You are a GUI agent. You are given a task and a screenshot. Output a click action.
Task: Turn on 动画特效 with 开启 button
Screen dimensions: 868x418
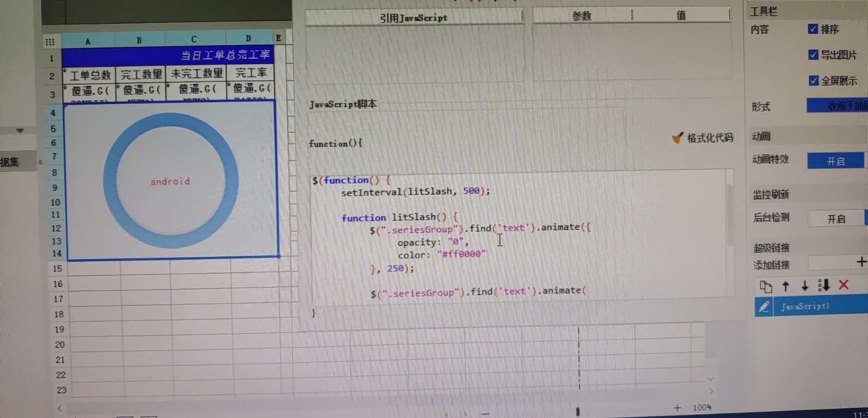(x=835, y=161)
